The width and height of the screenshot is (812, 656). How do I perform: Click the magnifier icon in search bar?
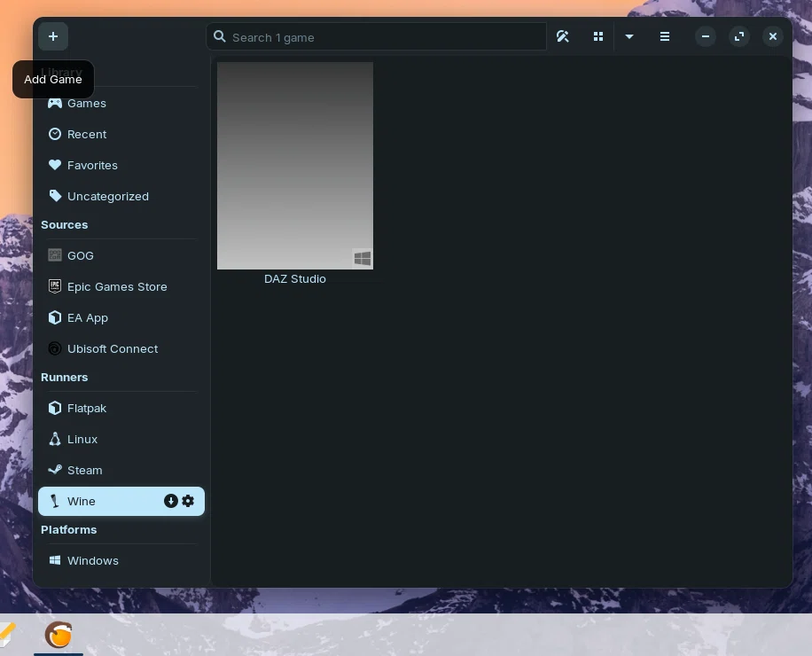[x=220, y=36]
